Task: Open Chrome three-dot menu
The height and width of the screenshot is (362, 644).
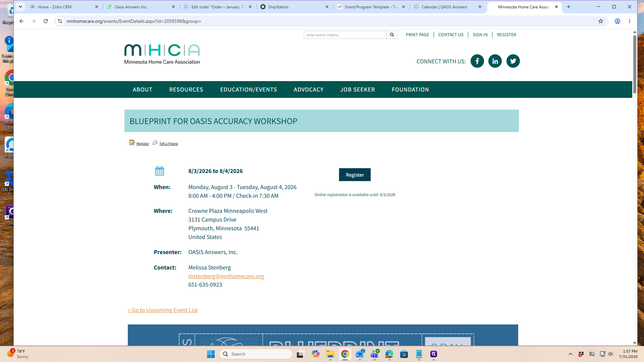Action: [x=630, y=21]
